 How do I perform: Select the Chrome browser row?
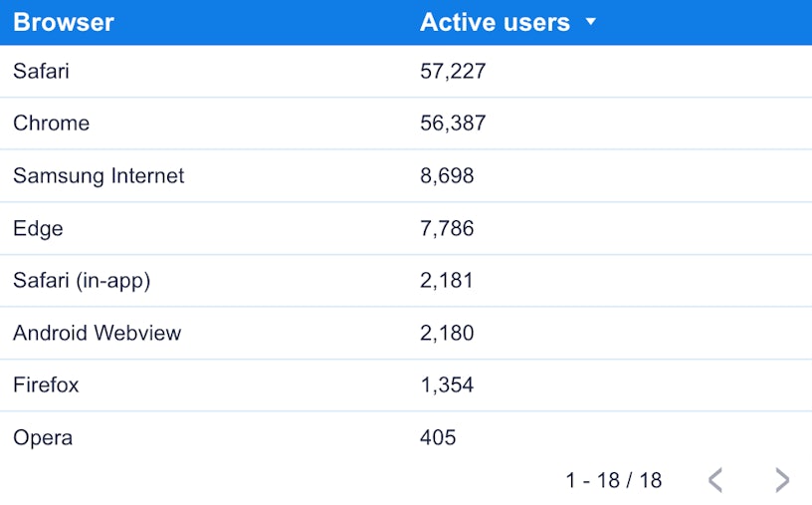[51, 124]
